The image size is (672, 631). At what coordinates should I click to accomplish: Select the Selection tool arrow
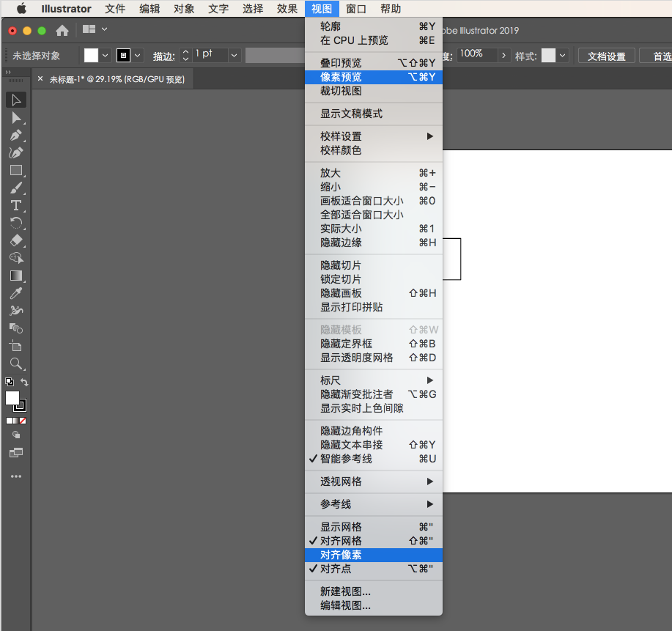click(16, 100)
